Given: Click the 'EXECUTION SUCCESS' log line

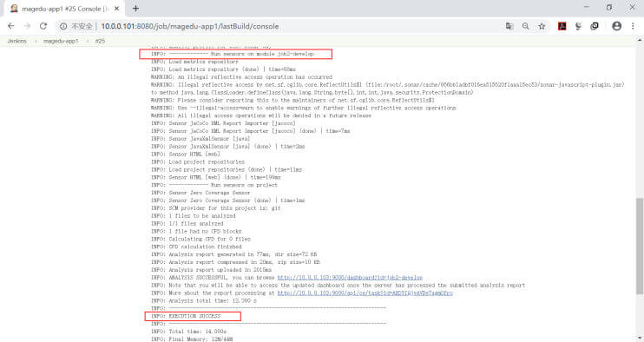Looking at the screenshot, I should (x=186, y=316).
